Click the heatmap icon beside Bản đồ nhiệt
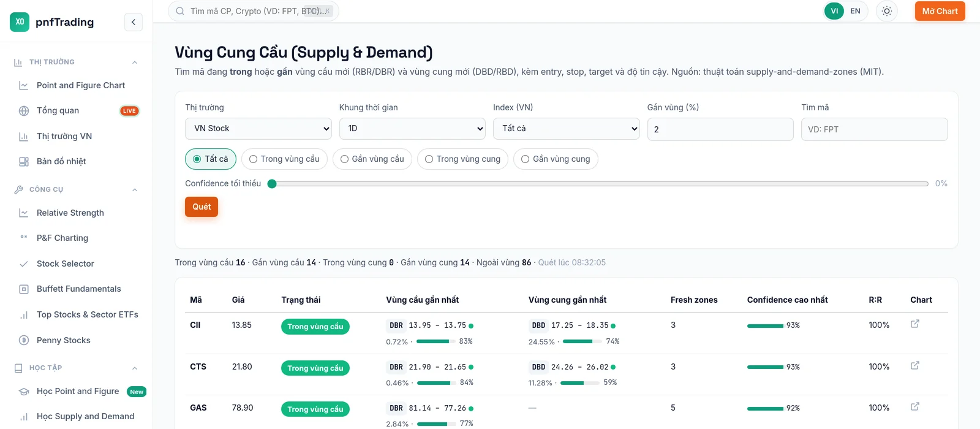Image resolution: width=980 pixels, height=429 pixels. pyautogui.click(x=24, y=162)
